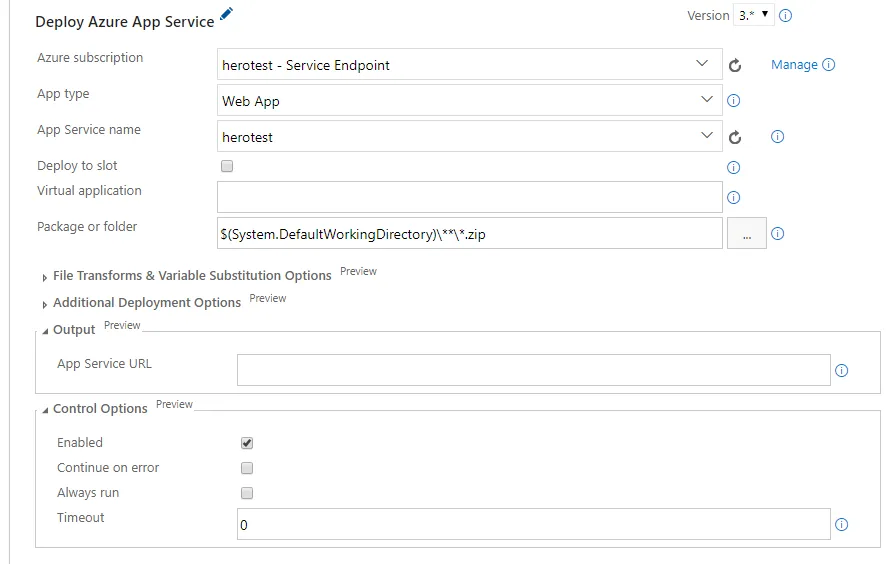Show info for Virtual application field
Viewport: 886px width, 564px height.
[x=733, y=198]
